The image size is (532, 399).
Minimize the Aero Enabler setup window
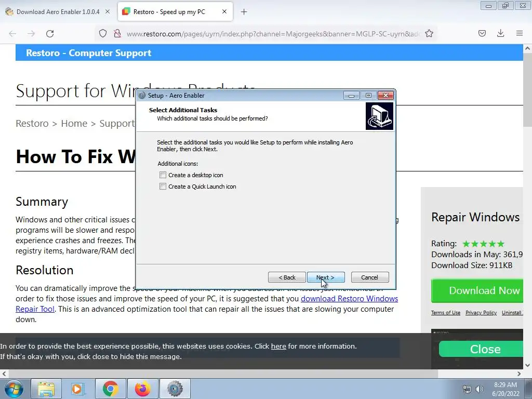pos(352,96)
